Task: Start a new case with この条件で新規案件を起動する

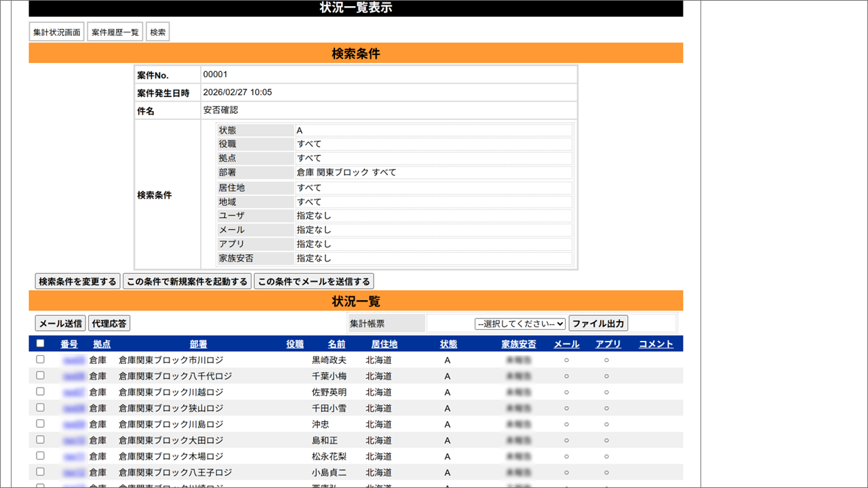Action: click(187, 281)
